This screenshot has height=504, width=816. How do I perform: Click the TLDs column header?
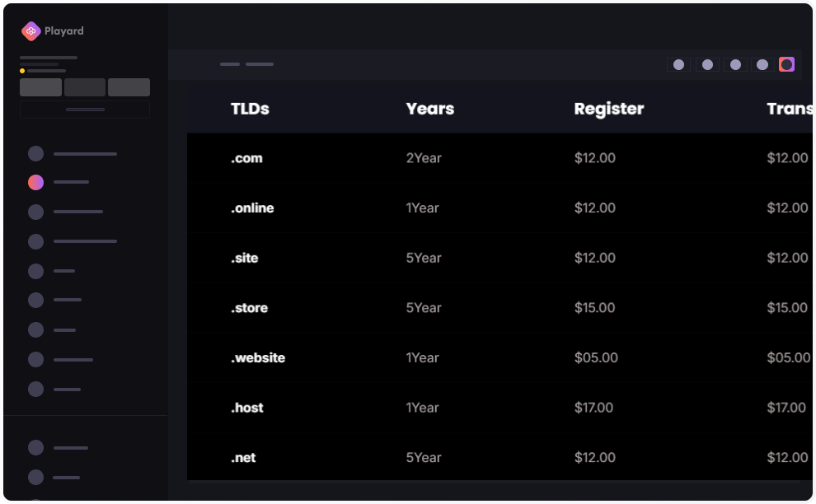[250, 109]
